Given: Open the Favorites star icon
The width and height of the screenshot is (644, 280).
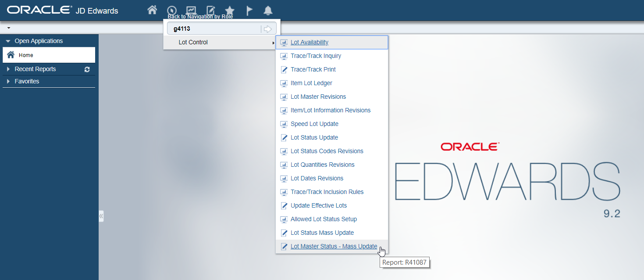Looking at the screenshot, I should [230, 10].
